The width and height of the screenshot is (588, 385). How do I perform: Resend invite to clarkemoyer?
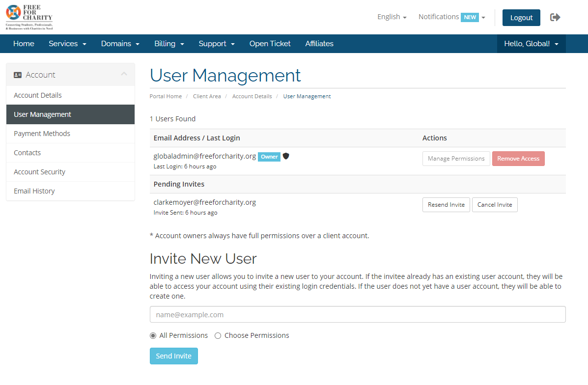[446, 204]
